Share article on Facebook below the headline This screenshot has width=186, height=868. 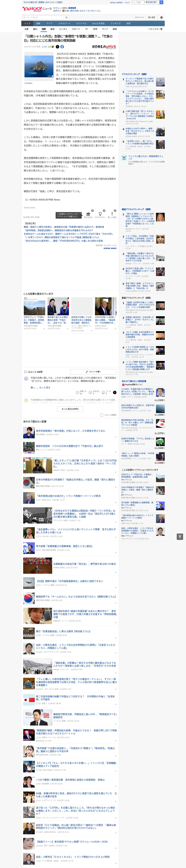62,47
